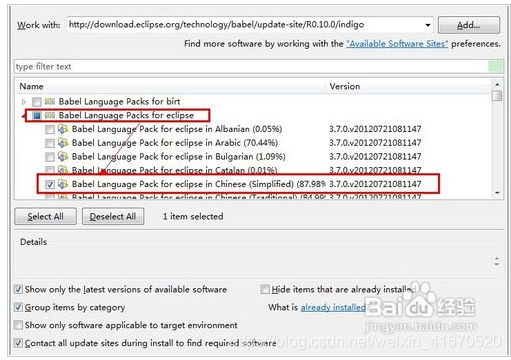Click the version text of the Chinese (Simplified) row
Viewport: 511px width, 360px height.
click(375, 184)
